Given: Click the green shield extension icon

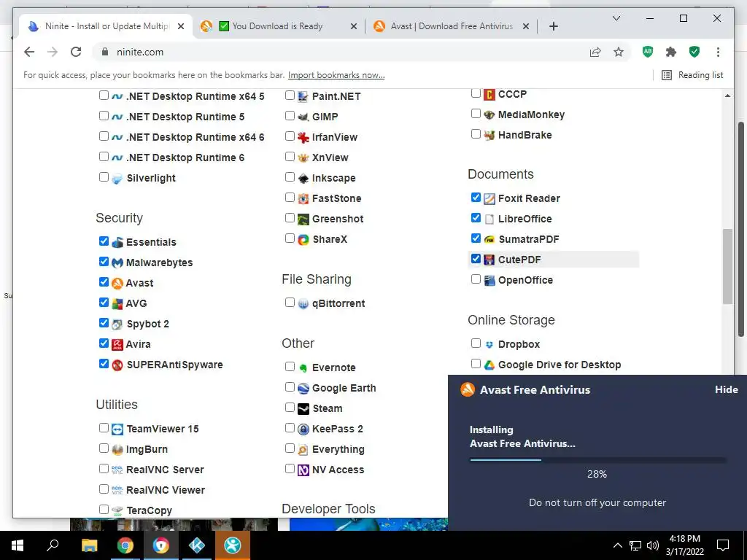Looking at the screenshot, I should [x=694, y=52].
